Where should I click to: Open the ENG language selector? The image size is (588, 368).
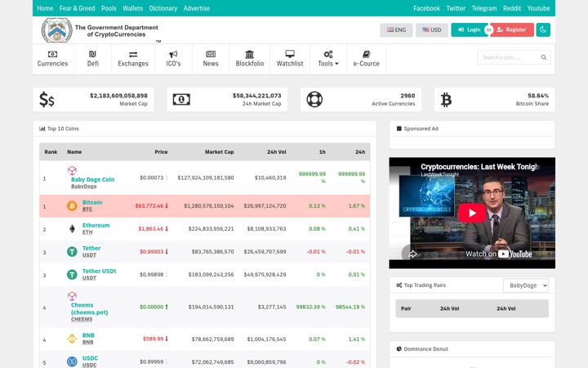[x=396, y=30]
